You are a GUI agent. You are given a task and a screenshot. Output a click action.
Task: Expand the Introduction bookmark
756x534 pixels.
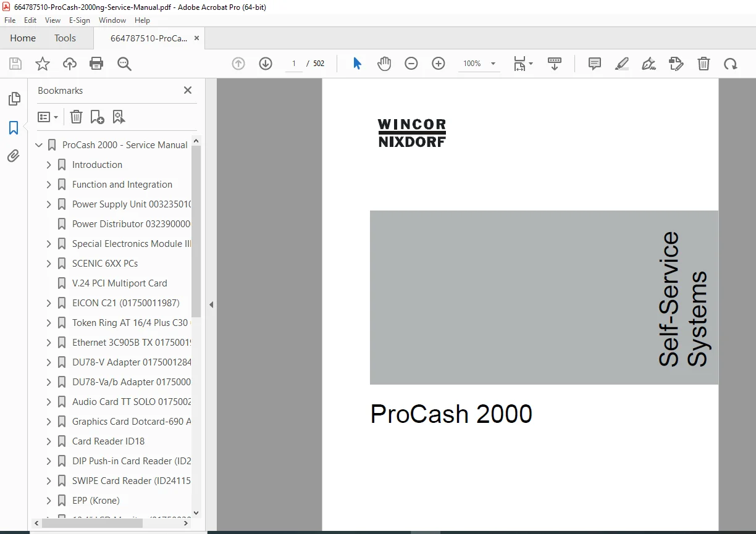coord(49,165)
